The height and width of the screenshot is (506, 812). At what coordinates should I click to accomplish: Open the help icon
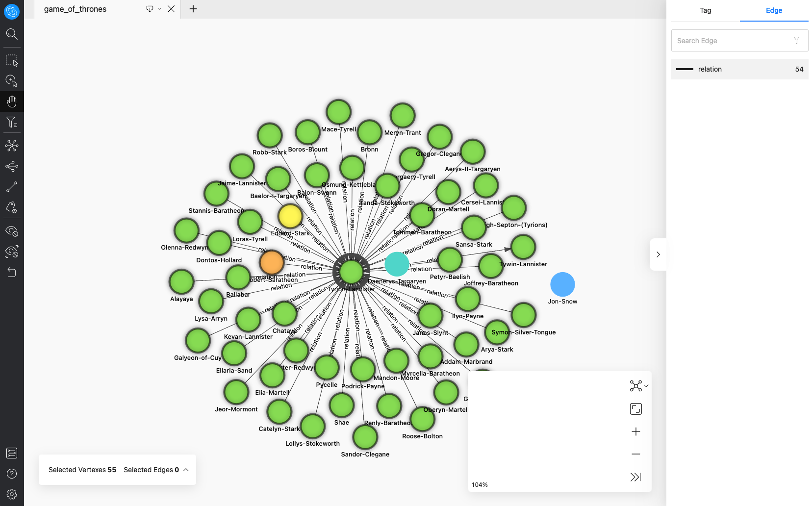(x=12, y=474)
